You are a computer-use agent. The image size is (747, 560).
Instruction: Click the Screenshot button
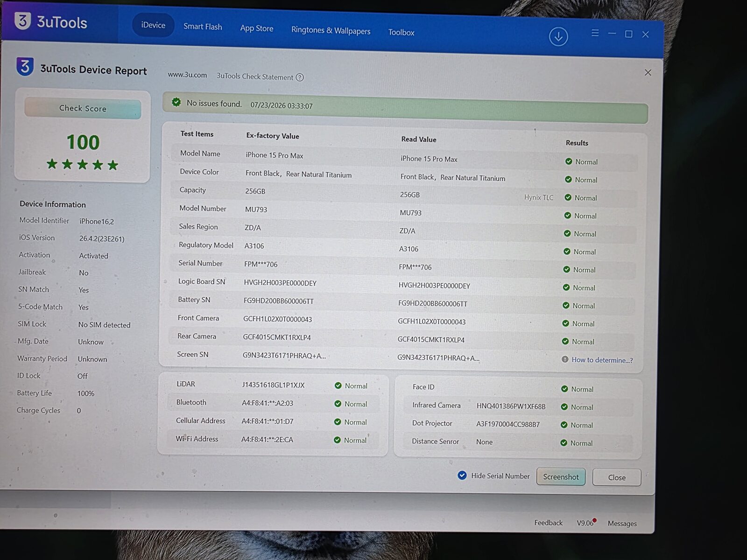point(561,476)
